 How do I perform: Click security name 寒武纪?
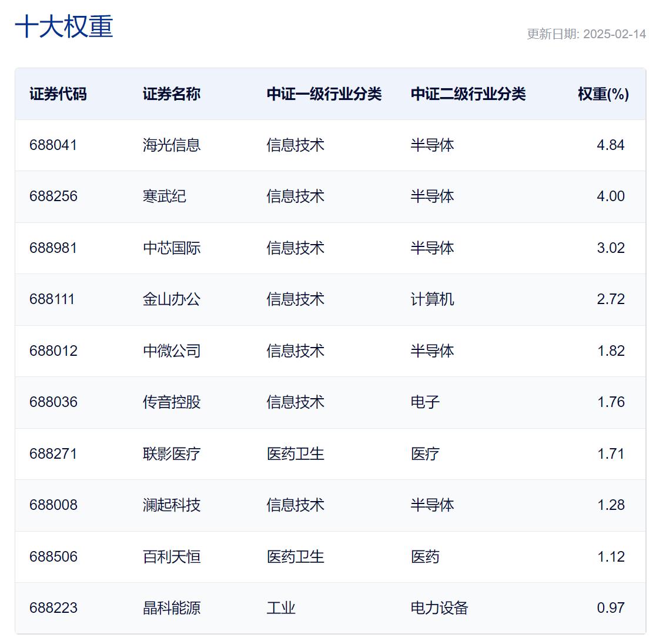(165, 196)
